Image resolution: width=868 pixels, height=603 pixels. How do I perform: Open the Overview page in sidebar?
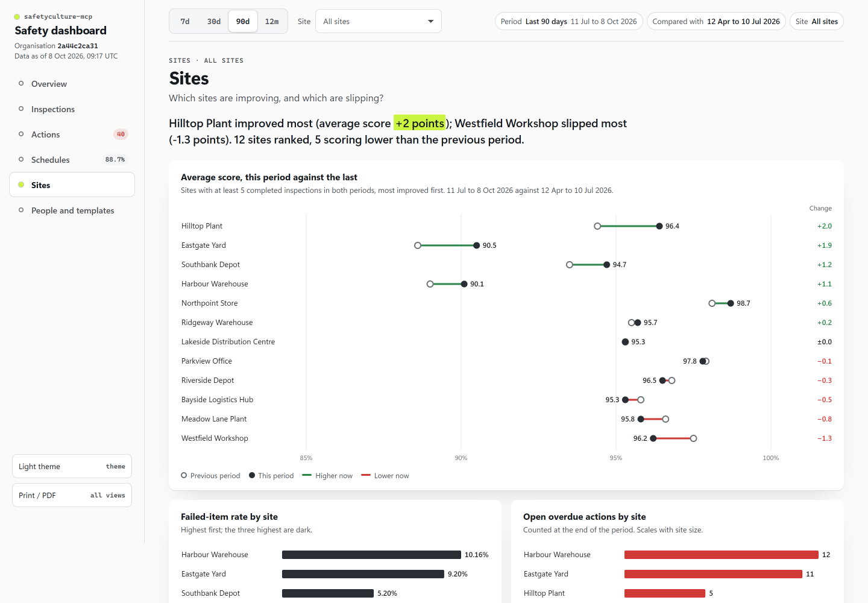[x=72, y=84]
